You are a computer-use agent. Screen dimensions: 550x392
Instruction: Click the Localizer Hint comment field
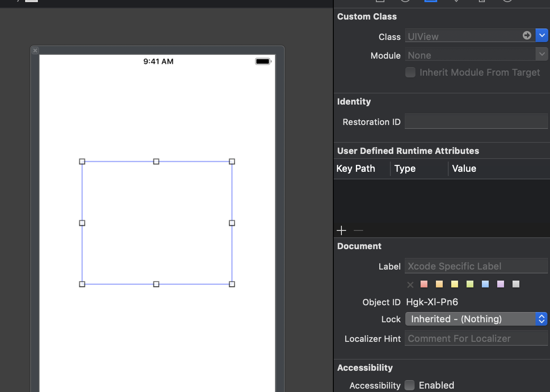(476, 338)
